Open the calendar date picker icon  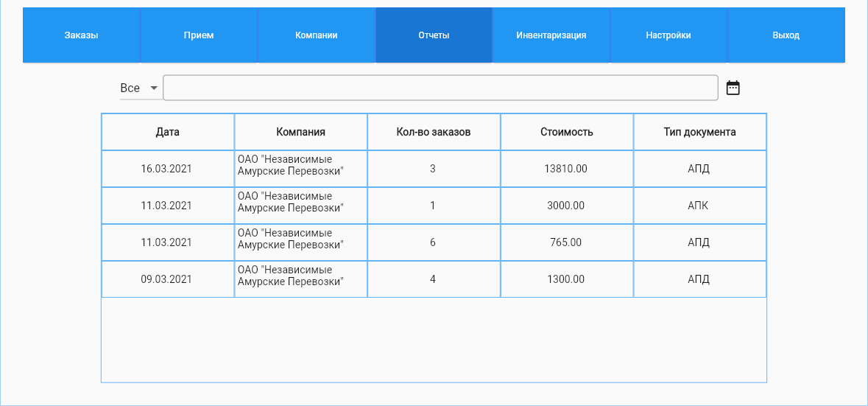[x=733, y=88]
